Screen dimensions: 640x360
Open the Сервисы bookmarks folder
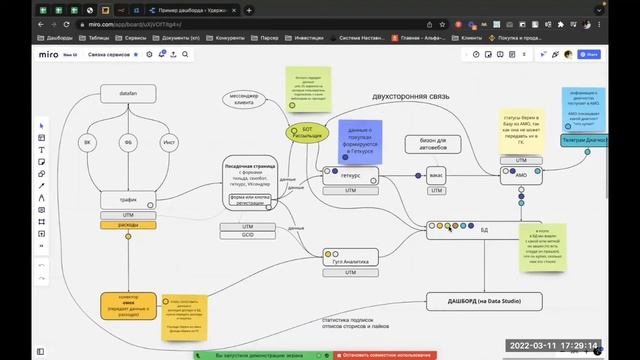click(131, 38)
